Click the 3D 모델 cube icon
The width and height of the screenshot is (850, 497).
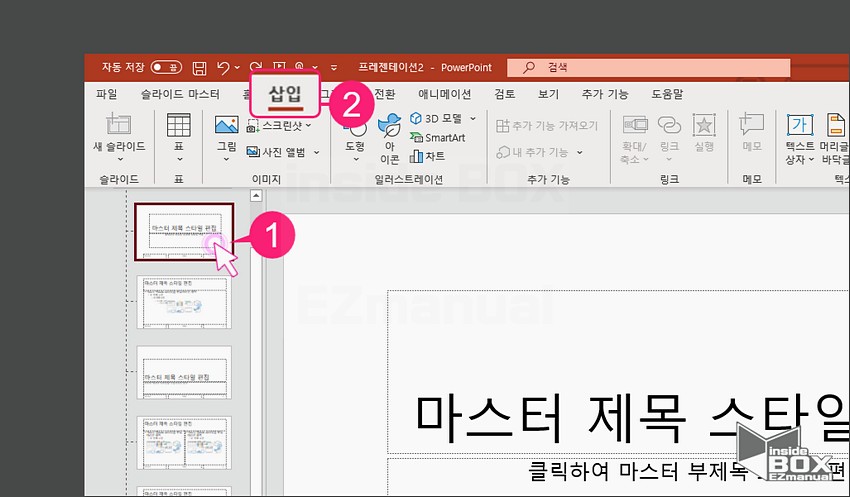416,118
